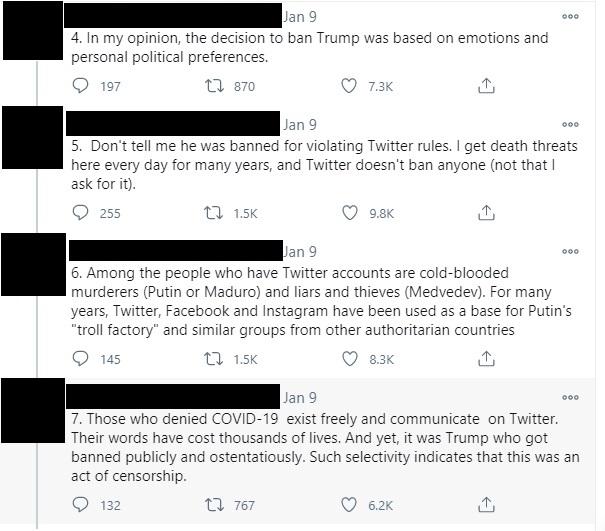The width and height of the screenshot is (605, 531).
Task: Retweet tweet 7 with 767 retweets
Action: (214, 504)
